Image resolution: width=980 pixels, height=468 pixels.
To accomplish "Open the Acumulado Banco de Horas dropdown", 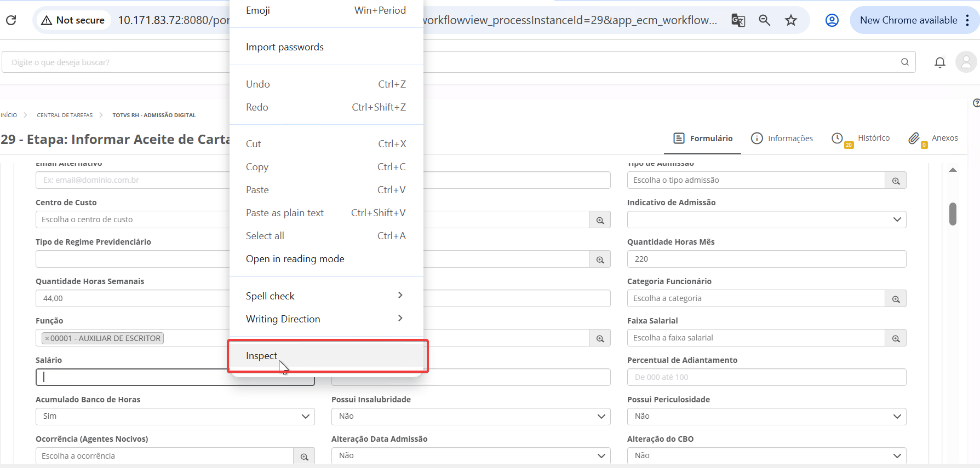I will (x=175, y=417).
